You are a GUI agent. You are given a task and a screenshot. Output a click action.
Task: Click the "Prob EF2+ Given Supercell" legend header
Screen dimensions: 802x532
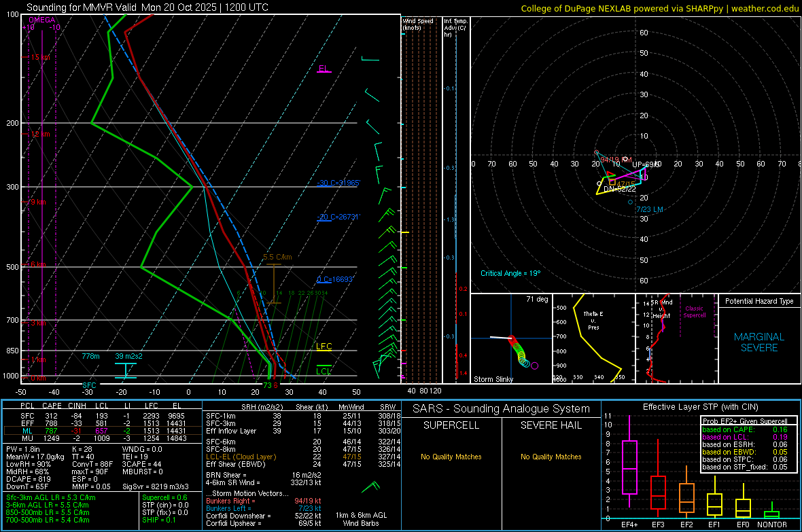(745, 421)
